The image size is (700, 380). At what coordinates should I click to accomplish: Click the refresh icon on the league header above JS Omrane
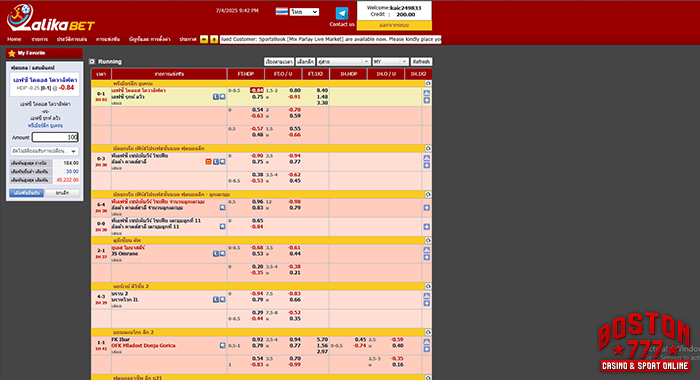click(x=428, y=240)
